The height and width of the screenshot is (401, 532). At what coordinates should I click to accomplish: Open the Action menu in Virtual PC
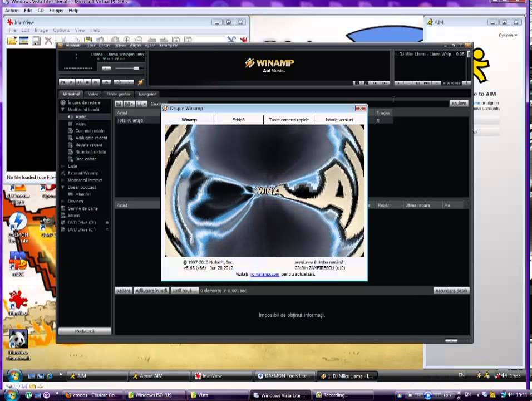click(12, 11)
